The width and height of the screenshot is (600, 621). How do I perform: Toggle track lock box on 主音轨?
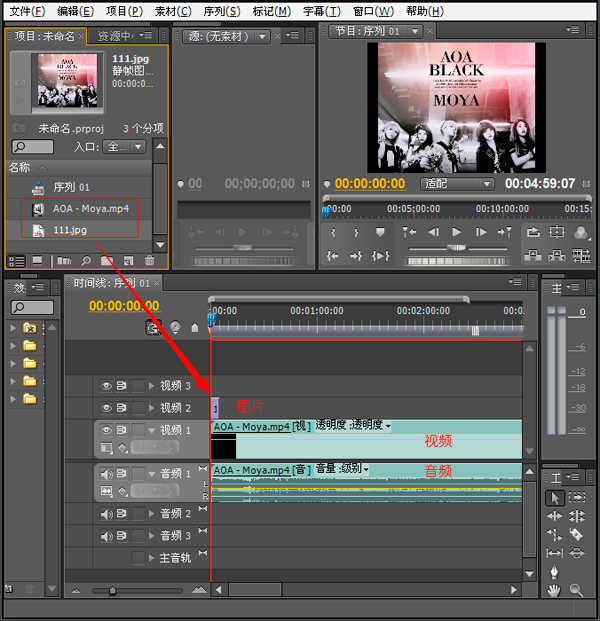tap(138, 558)
